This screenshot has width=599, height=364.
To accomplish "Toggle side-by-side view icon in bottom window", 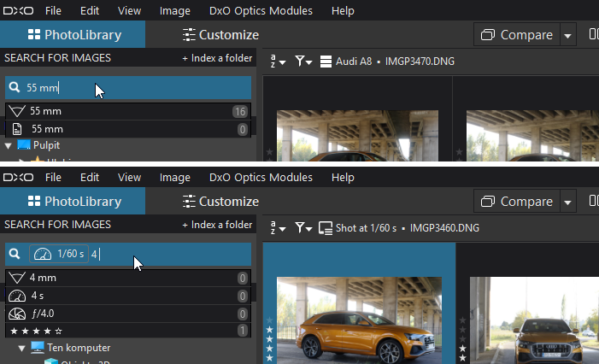I will click(x=594, y=201).
